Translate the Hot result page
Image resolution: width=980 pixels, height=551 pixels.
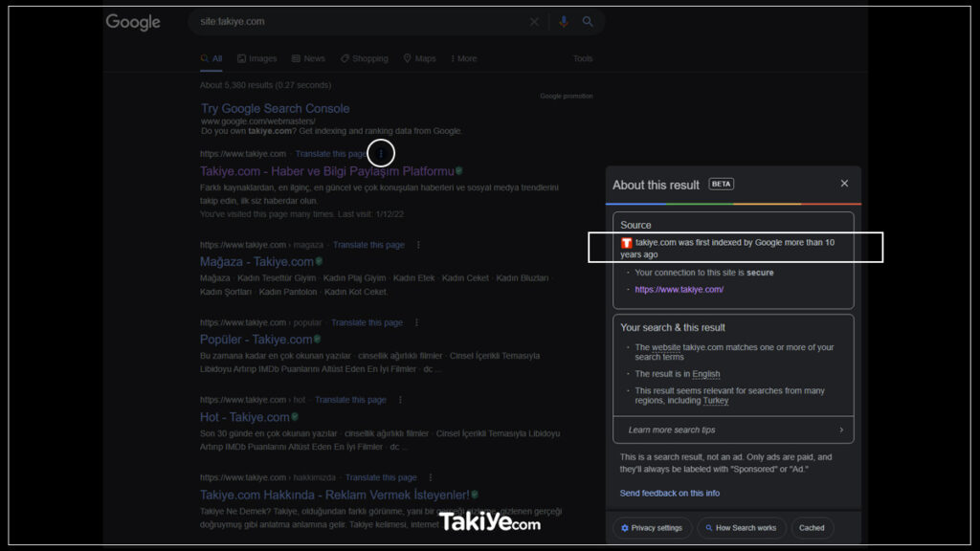click(x=350, y=400)
